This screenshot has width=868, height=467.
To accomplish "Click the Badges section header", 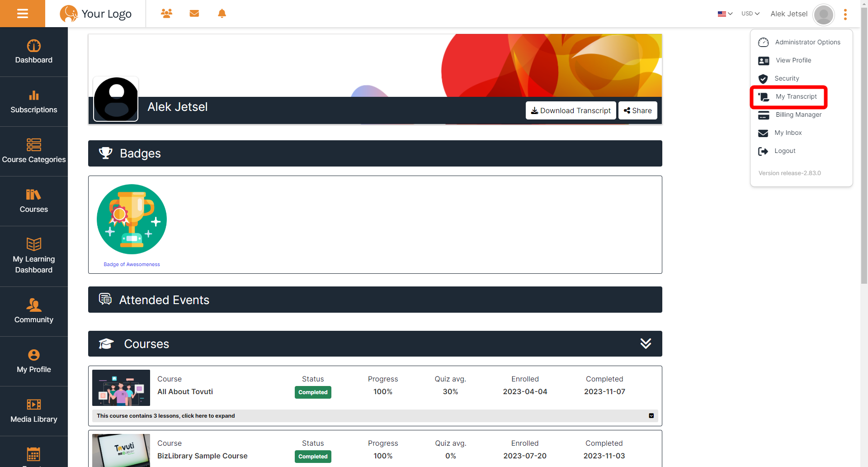I will [375, 153].
